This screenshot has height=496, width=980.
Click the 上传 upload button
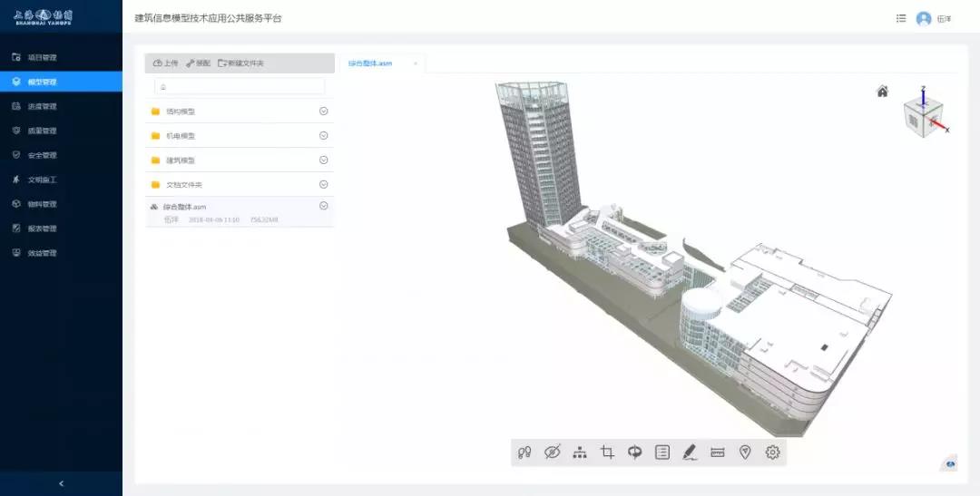165,63
